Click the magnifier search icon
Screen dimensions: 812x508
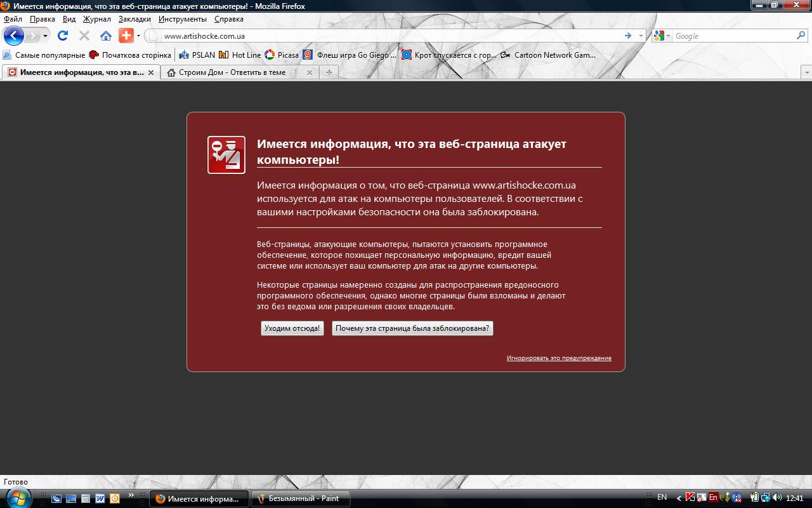tap(801, 36)
